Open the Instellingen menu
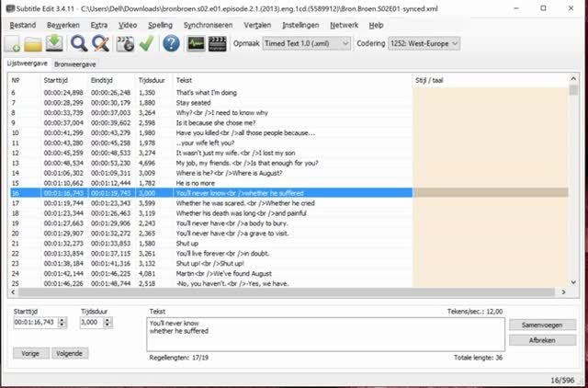The height and width of the screenshot is (388, 588). point(300,25)
